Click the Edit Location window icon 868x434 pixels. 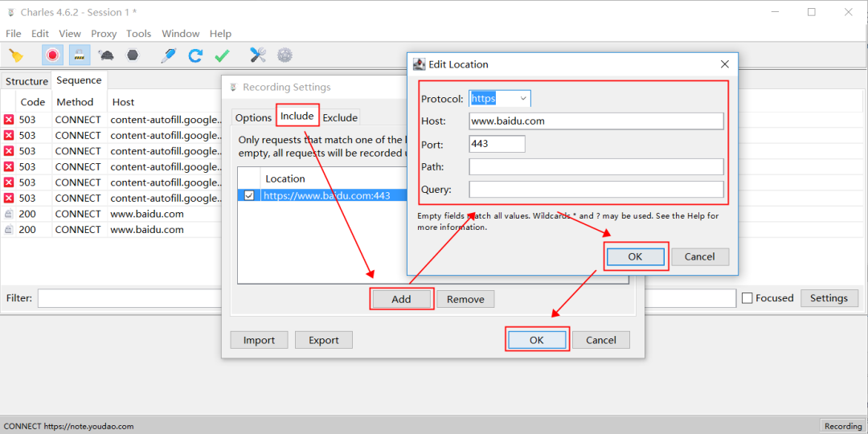tap(420, 64)
